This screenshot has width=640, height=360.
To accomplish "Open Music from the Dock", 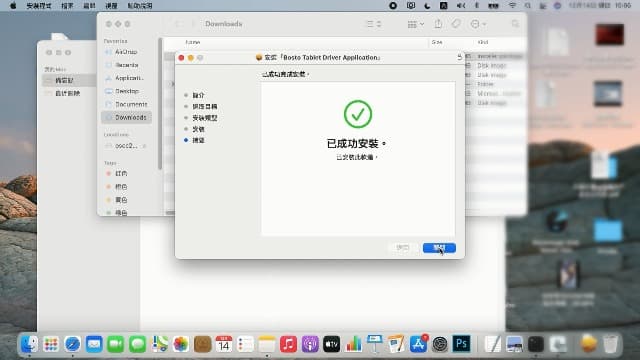I will (x=289, y=344).
